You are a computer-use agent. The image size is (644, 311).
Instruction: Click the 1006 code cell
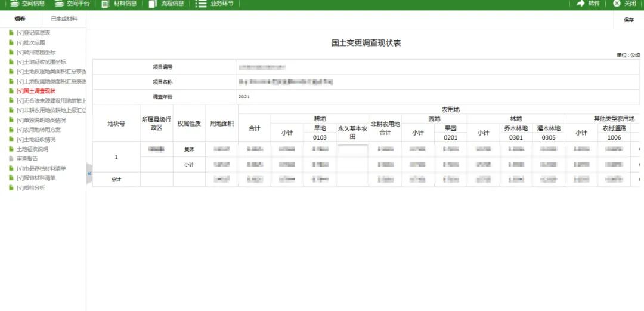tap(614, 137)
